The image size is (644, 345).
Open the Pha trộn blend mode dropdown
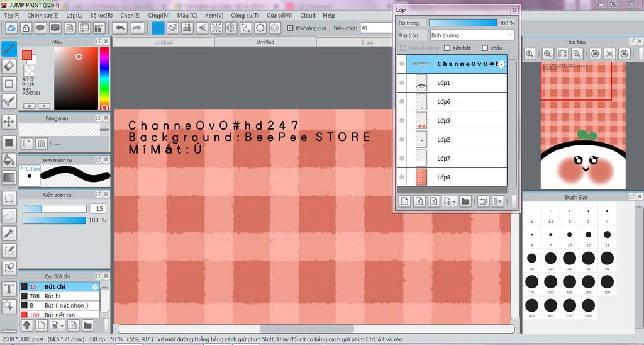pyautogui.click(x=472, y=35)
